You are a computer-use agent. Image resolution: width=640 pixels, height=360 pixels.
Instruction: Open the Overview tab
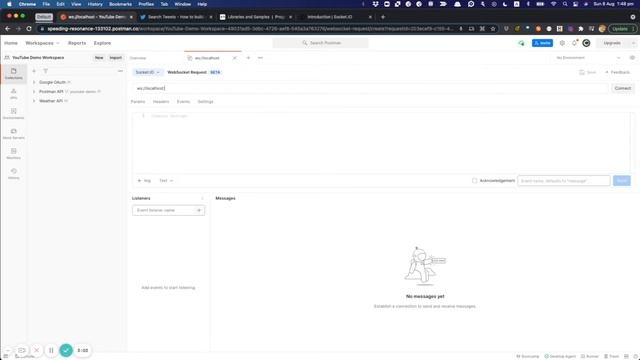[x=138, y=58]
